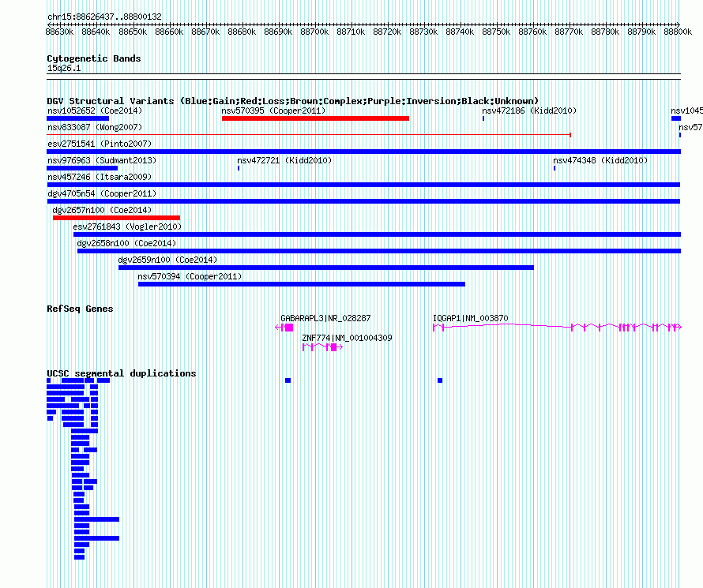The image size is (703, 588).
Task: Select the dgv2659n100 (Coe2014) gain bar
Action: coord(326,268)
